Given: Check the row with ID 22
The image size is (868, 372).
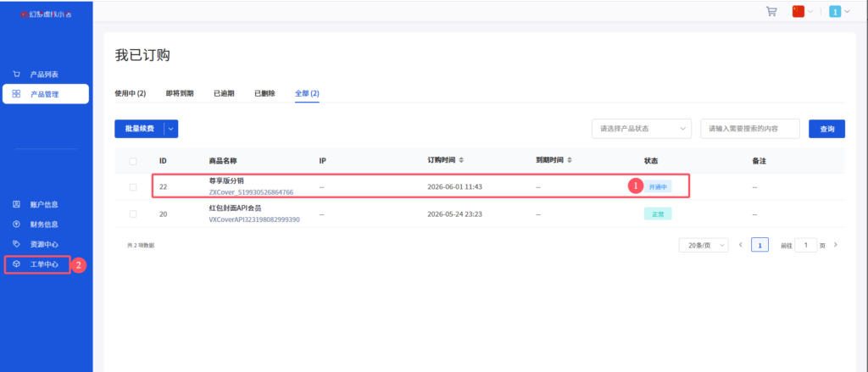Looking at the screenshot, I should pyautogui.click(x=133, y=187).
